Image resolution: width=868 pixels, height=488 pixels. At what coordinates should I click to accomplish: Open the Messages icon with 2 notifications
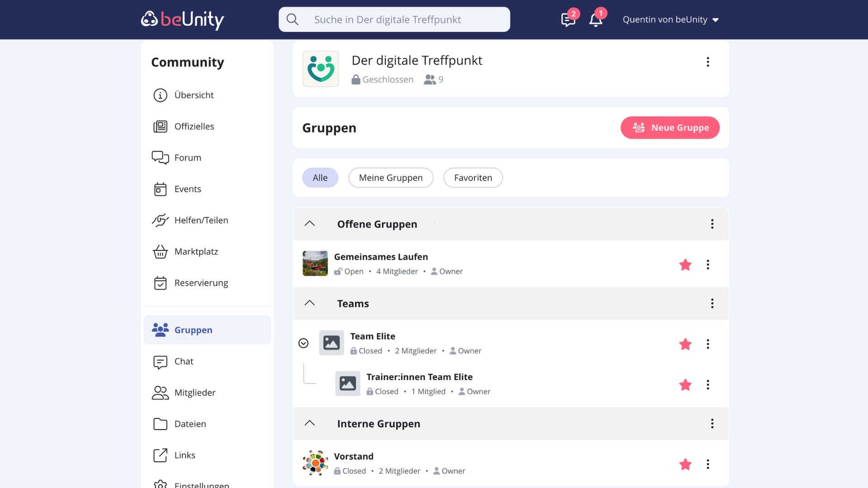(568, 19)
